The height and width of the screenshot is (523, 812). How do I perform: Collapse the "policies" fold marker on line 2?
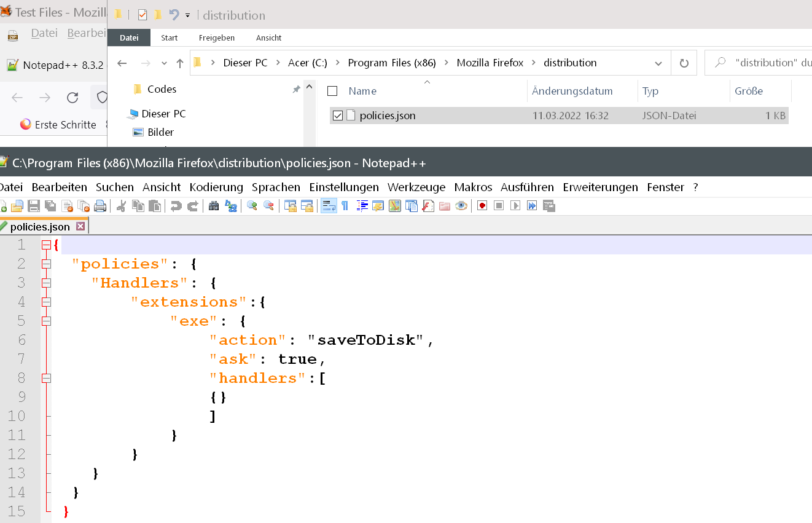pyautogui.click(x=46, y=264)
